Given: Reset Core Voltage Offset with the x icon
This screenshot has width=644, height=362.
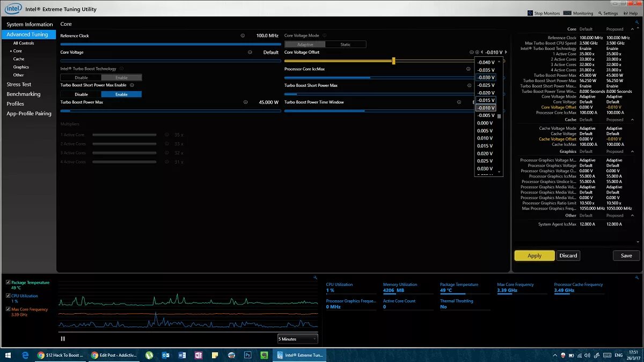Looking at the screenshot, I should (x=477, y=53).
